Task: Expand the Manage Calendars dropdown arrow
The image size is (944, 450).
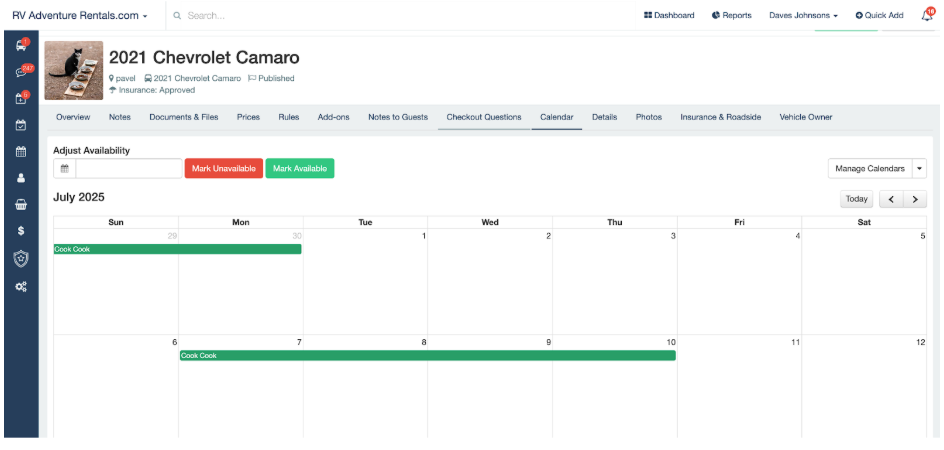Action: (x=920, y=169)
